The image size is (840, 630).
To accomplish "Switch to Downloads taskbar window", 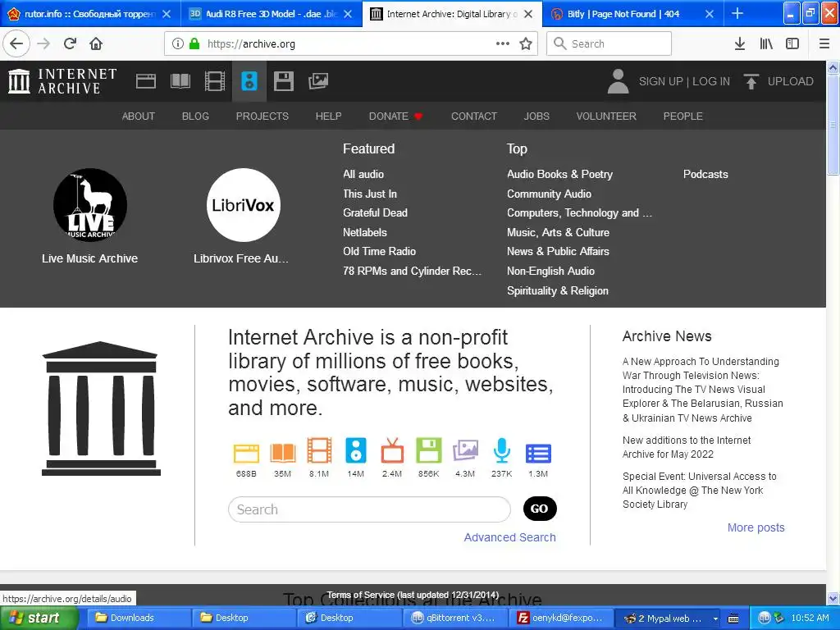I will coord(137,618).
